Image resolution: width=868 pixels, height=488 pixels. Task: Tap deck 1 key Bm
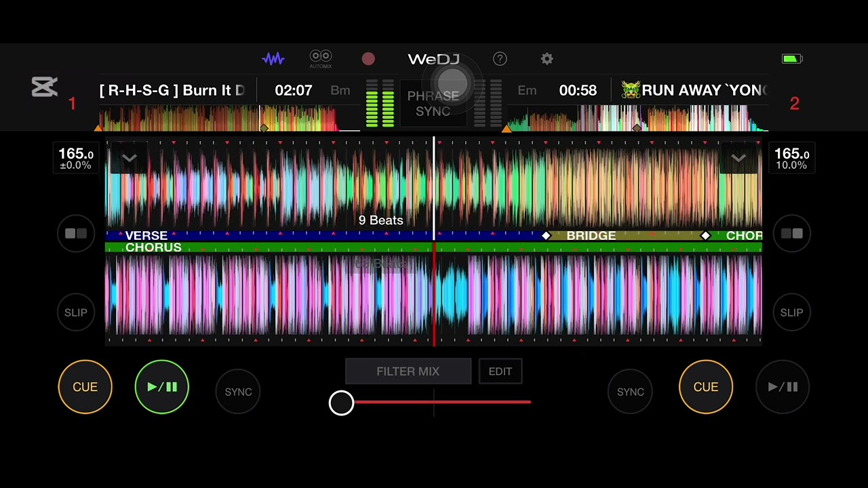tap(340, 90)
